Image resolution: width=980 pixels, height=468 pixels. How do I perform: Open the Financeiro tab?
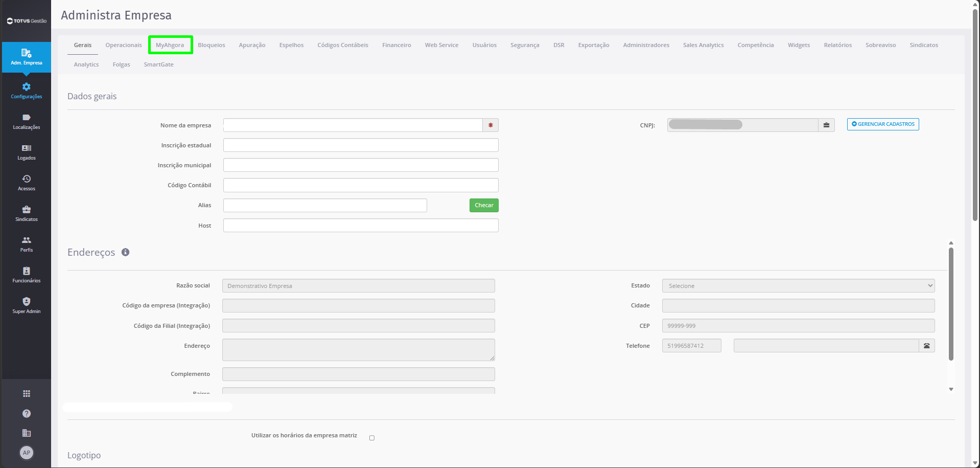tap(396, 45)
